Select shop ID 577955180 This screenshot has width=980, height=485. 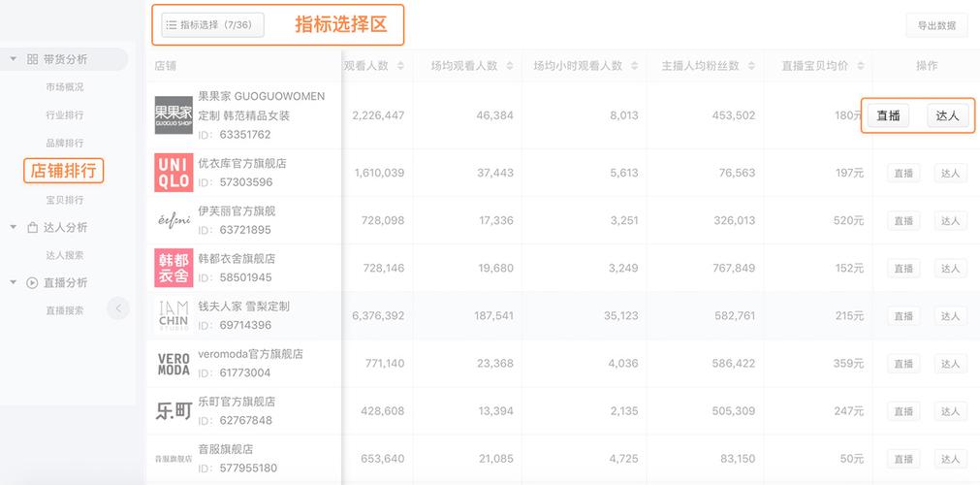coord(248,469)
